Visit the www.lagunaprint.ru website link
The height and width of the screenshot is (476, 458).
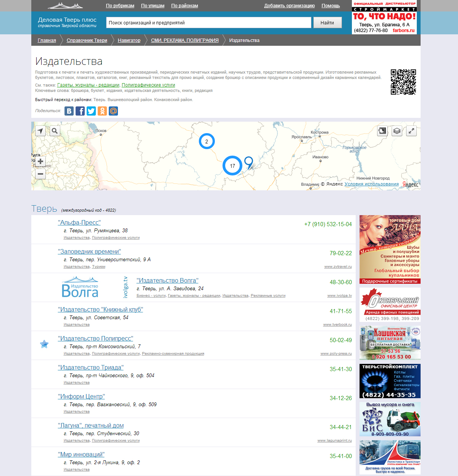coord(335,441)
